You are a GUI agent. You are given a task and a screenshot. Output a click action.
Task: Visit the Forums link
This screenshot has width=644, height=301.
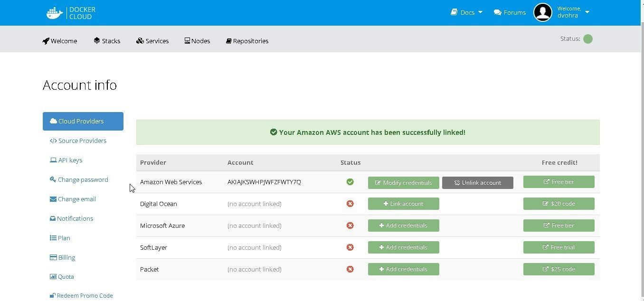[x=510, y=12]
